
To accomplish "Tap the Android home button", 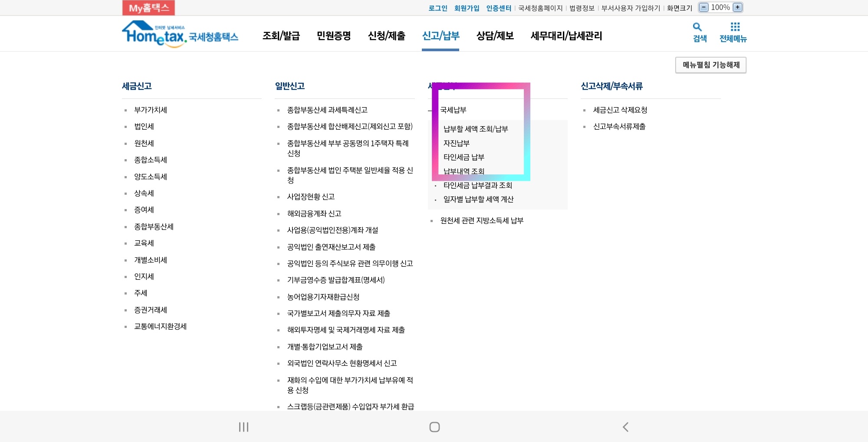I will point(434,427).
